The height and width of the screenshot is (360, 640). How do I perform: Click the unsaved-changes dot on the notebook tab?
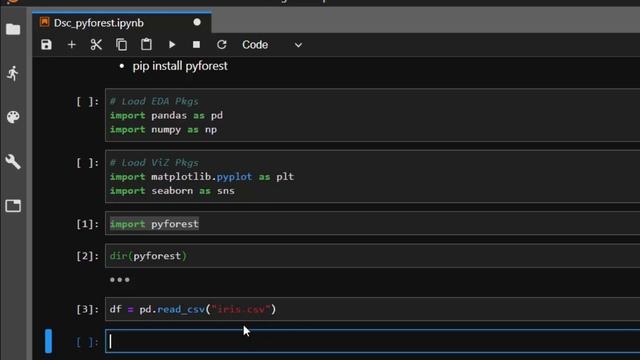click(197, 22)
